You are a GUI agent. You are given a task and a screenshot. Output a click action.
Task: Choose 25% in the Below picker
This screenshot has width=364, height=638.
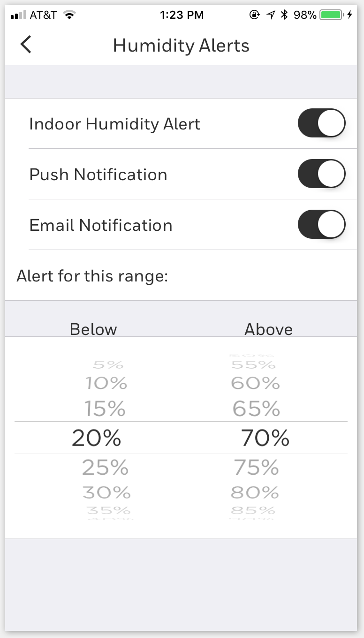(105, 468)
